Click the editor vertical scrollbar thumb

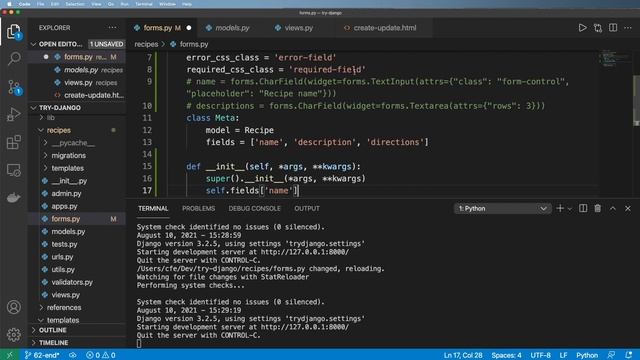(x=636, y=100)
